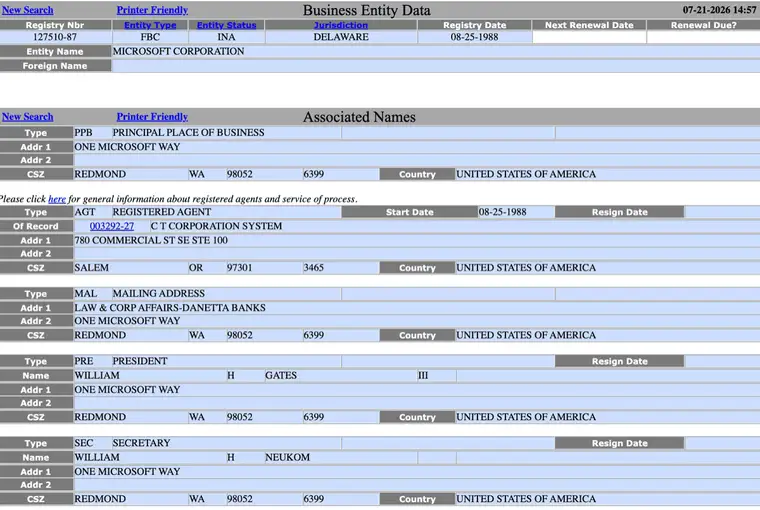The image size is (760, 510).
Task: Open Printer Friendly link beside Business Entity Data
Action: coord(152,10)
